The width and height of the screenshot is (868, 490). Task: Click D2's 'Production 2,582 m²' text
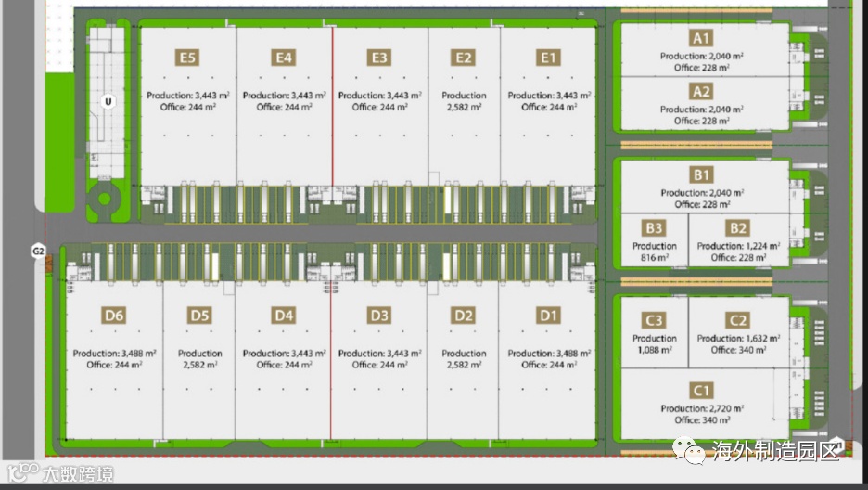464,359
